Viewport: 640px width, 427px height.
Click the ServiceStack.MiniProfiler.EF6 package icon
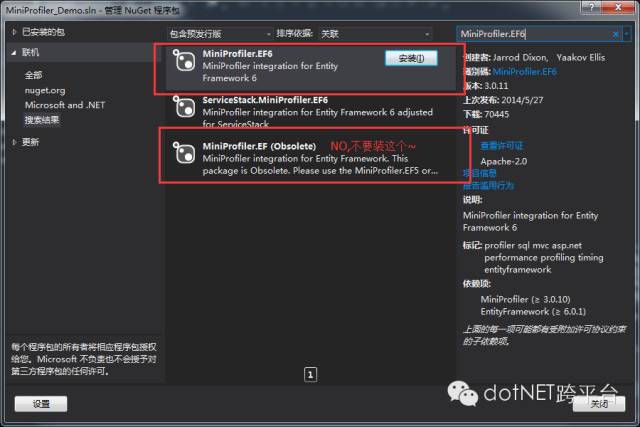(184, 107)
